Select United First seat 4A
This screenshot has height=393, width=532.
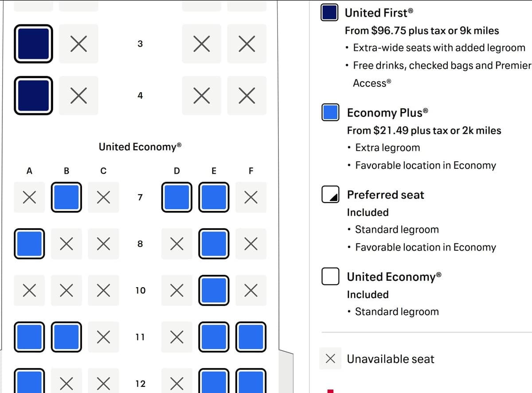click(x=33, y=95)
